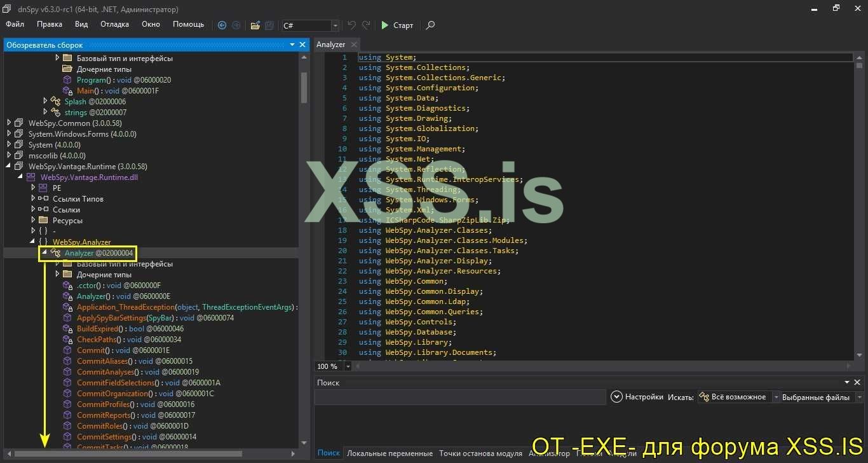
Task: Click the code line "using WebSpy.Database;"
Action: coord(407,332)
